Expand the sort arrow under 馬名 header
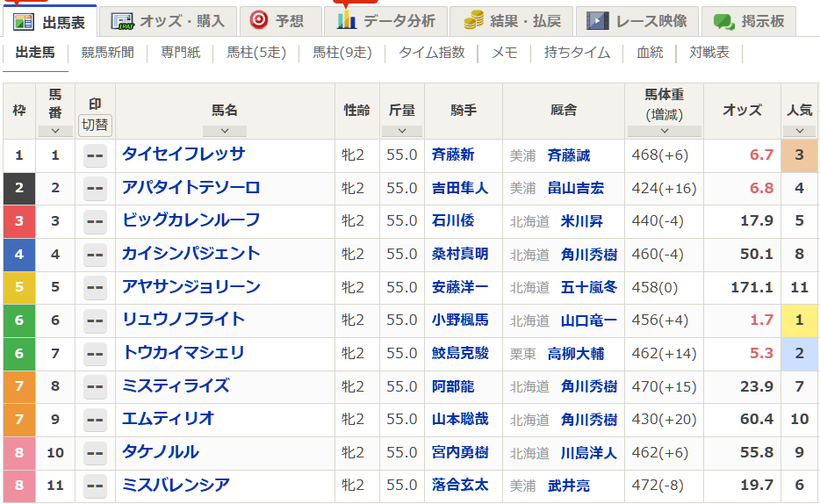The image size is (820, 504). (x=224, y=131)
